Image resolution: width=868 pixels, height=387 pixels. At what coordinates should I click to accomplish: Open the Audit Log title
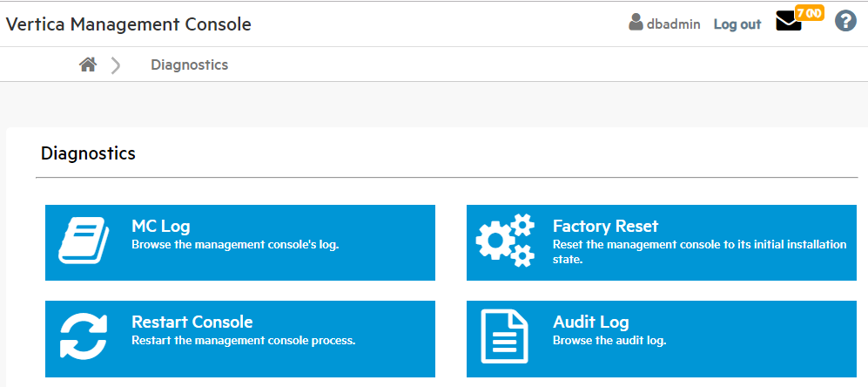click(590, 322)
